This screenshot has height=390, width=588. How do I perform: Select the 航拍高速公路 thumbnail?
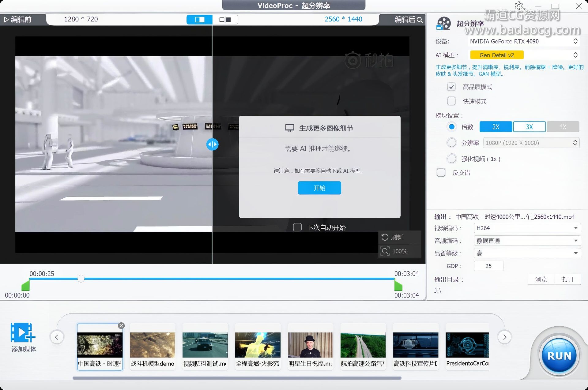[x=363, y=347]
